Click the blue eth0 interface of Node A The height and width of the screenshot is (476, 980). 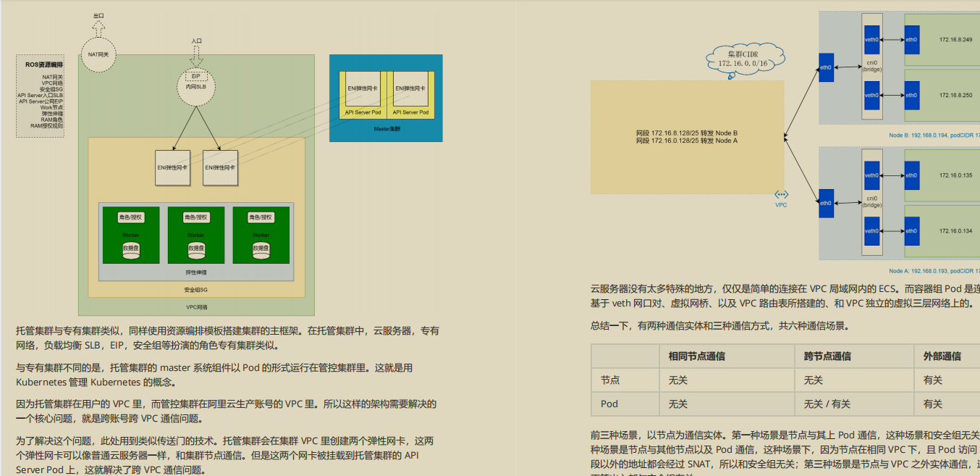[x=826, y=204]
